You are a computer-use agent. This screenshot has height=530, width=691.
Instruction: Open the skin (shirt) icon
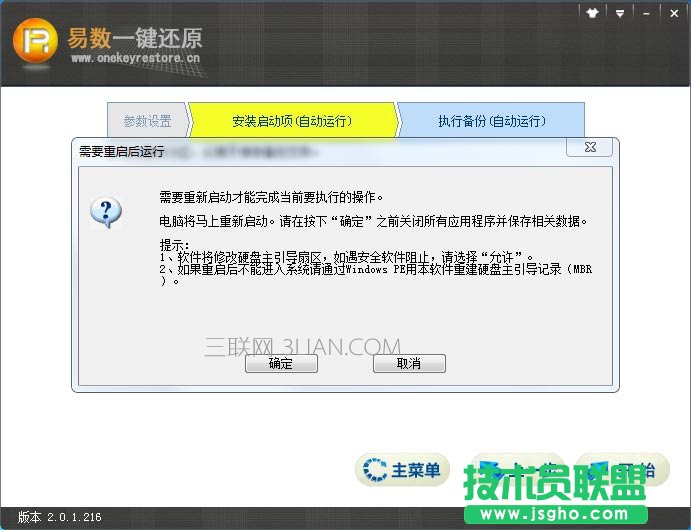596,13
